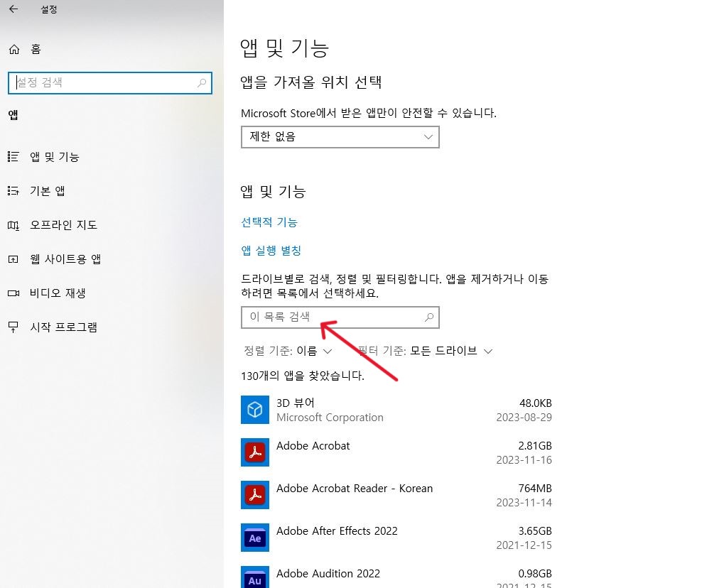Open the 필터 기준: 모든 드라이브 dropdown

pos(426,351)
